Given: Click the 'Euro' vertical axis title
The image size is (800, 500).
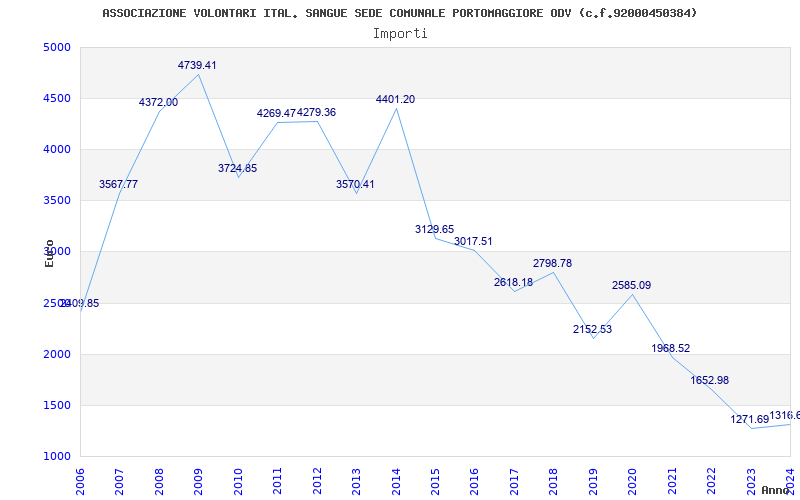Looking at the screenshot, I should coord(49,253).
